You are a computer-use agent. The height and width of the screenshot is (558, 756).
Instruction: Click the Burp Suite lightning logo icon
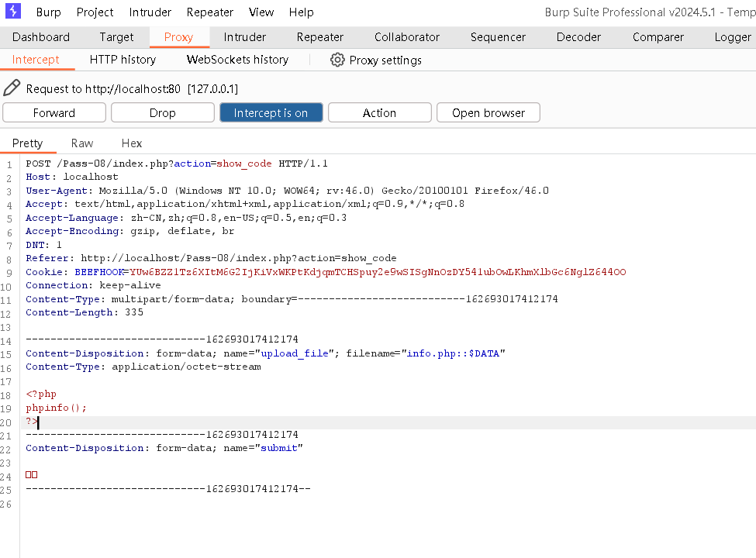13,11
